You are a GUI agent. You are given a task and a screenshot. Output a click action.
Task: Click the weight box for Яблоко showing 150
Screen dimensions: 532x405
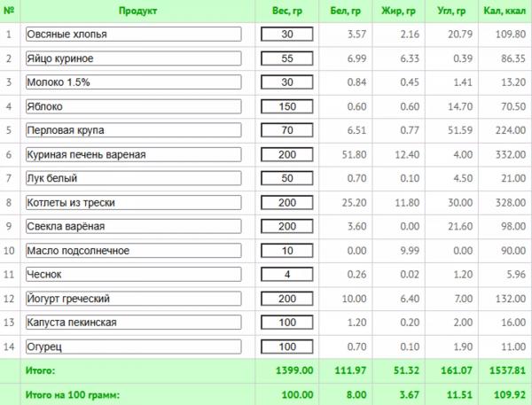pos(287,106)
